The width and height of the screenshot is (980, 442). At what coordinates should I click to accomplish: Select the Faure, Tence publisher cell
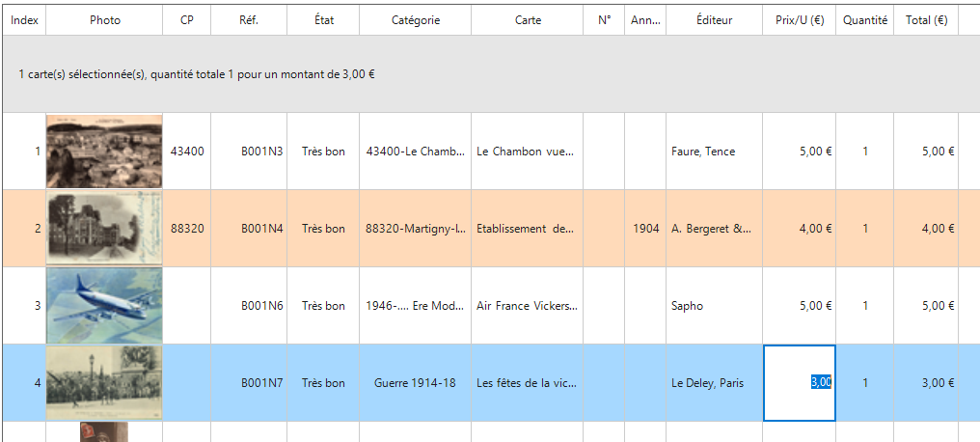tap(700, 152)
